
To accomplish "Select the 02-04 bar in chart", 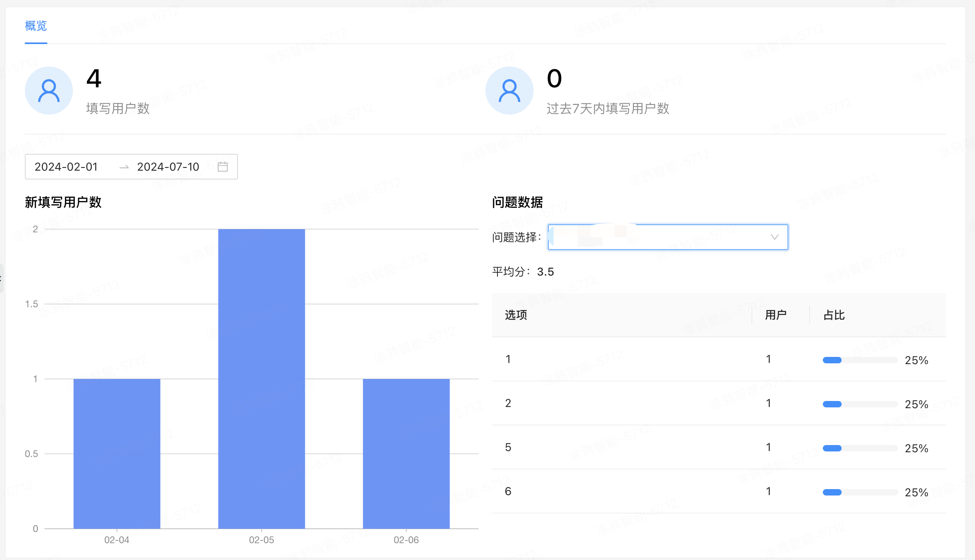I will point(117,453).
